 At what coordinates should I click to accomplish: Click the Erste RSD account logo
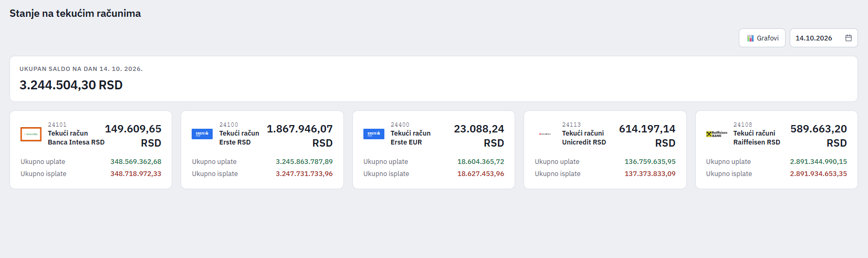[202, 134]
